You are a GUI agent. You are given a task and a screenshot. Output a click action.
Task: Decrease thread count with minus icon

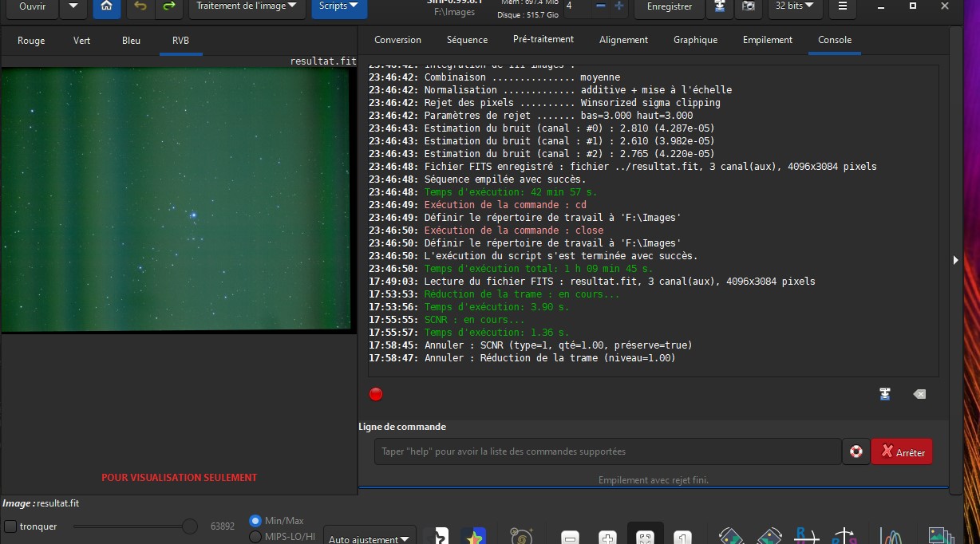[x=600, y=6]
